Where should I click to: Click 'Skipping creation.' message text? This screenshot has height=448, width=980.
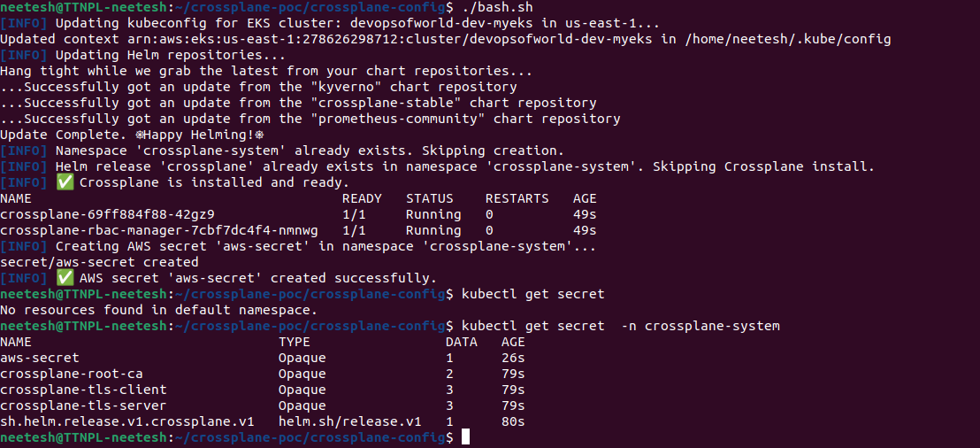[493, 151]
